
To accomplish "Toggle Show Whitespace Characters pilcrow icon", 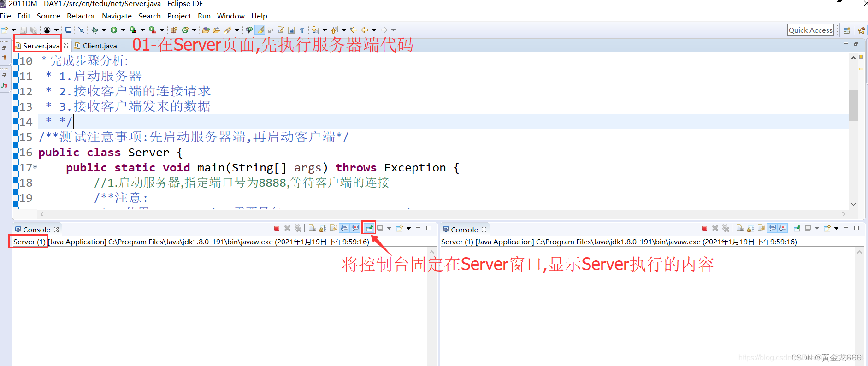I will pos(302,30).
